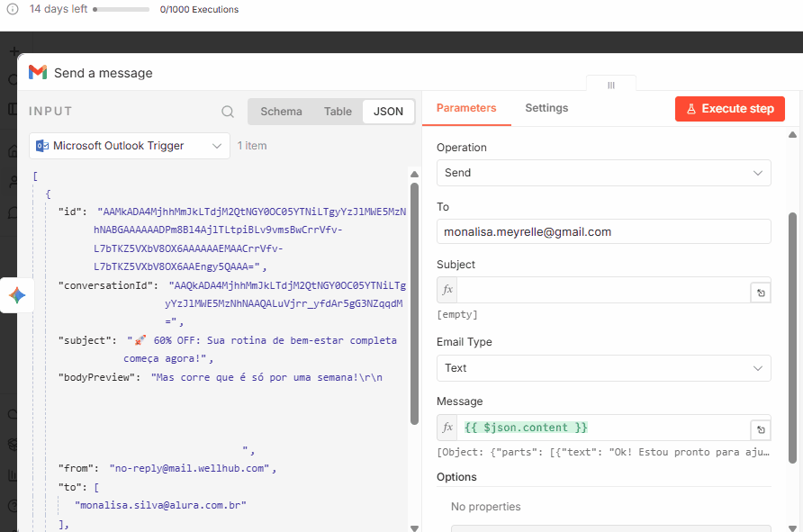Click the fx expression icon in Subject field

point(447,290)
